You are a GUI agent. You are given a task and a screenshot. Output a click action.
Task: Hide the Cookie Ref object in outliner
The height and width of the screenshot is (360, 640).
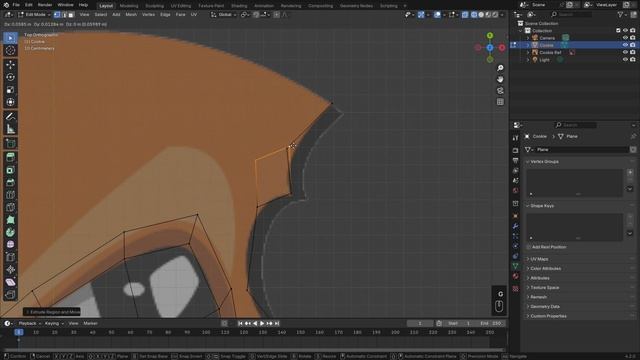(x=625, y=53)
